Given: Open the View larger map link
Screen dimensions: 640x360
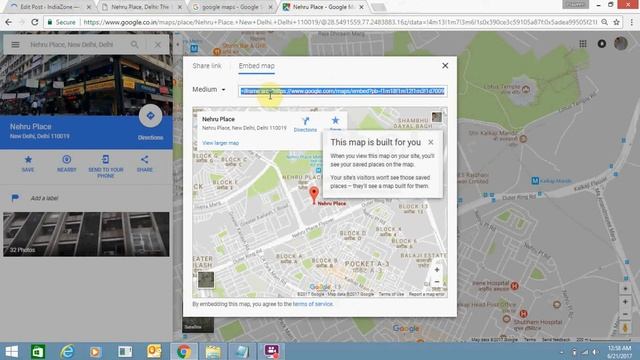Looking at the screenshot, I should pos(220,143).
